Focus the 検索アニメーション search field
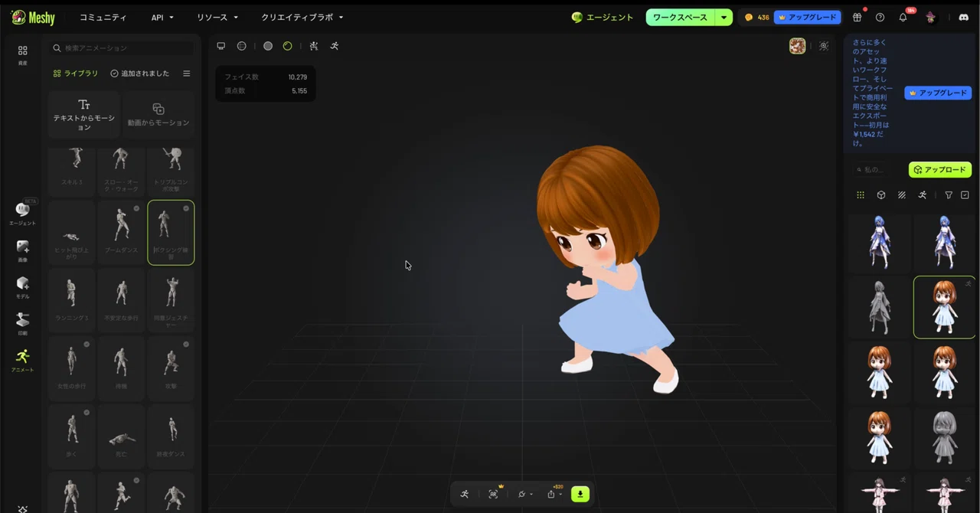980x513 pixels. [x=121, y=47]
